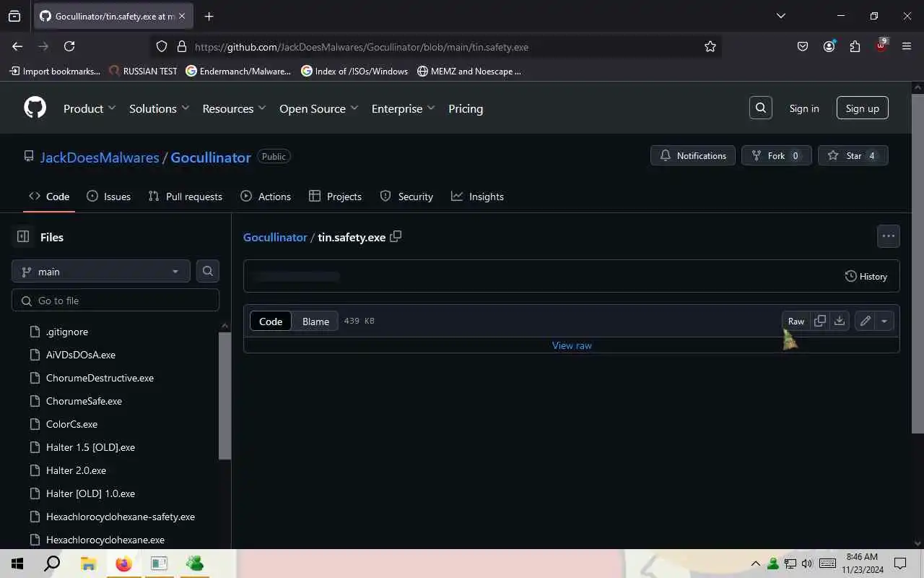Open the Extensions puzzle icon
The height and width of the screenshot is (578, 924).
tap(855, 46)
